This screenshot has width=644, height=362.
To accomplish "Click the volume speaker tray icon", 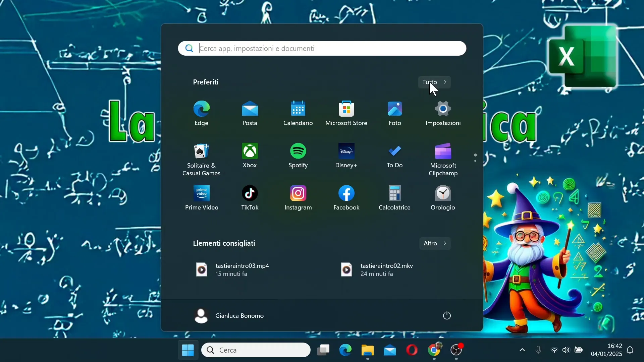I will click(566, 350).
